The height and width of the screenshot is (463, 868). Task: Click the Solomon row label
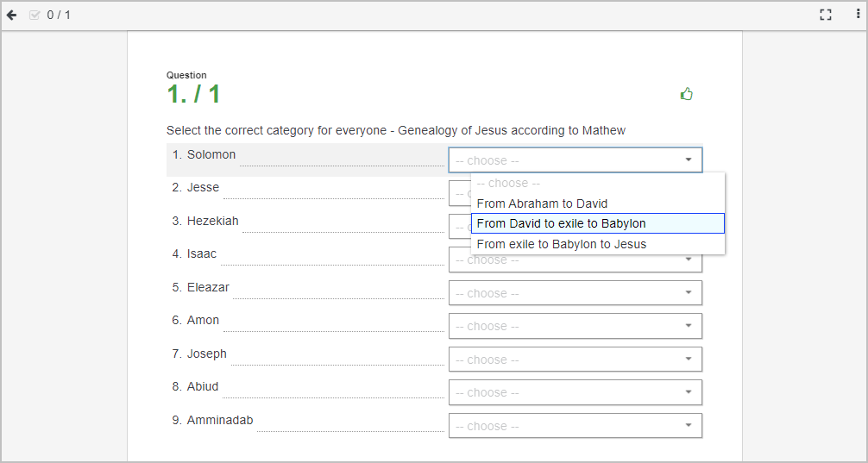(211, 154)
